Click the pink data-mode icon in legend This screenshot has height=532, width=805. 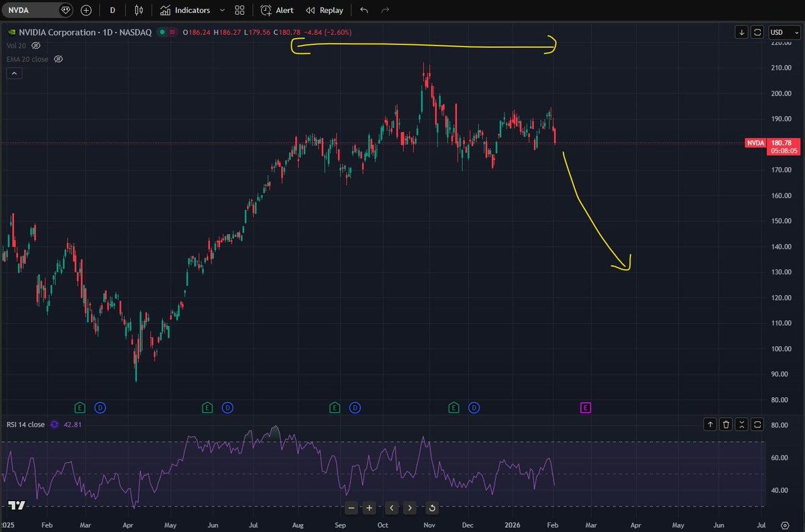172,32
